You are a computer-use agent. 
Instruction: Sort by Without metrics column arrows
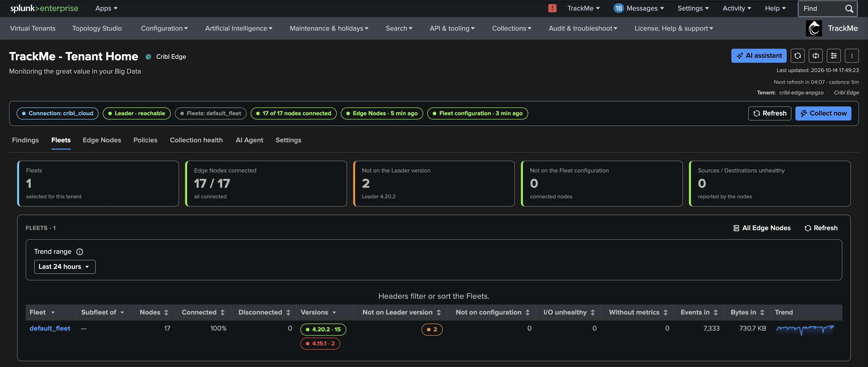point(666,313)
